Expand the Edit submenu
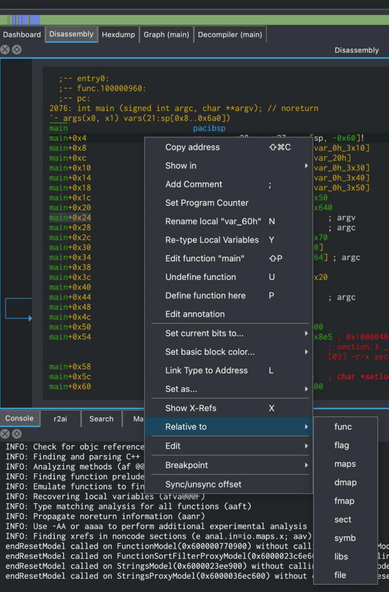Viewport: 389px width, 592px height. pos(228,446)
